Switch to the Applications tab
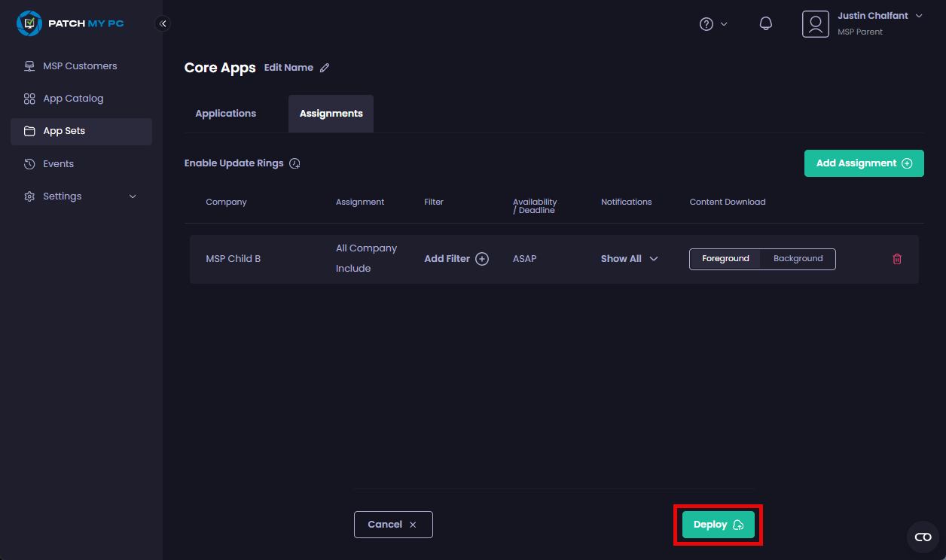946x560 pixels. [x=225, y=113]
